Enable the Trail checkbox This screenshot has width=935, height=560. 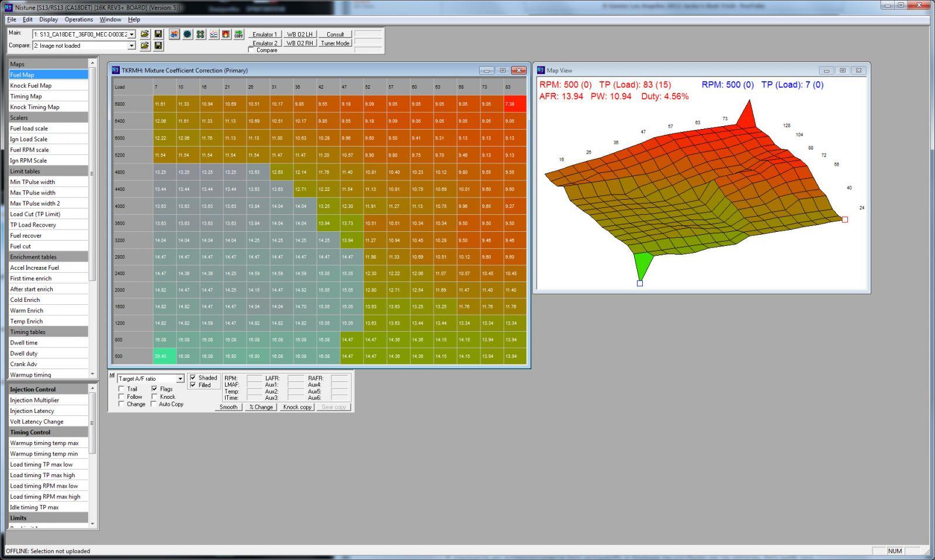coord(122,389)
